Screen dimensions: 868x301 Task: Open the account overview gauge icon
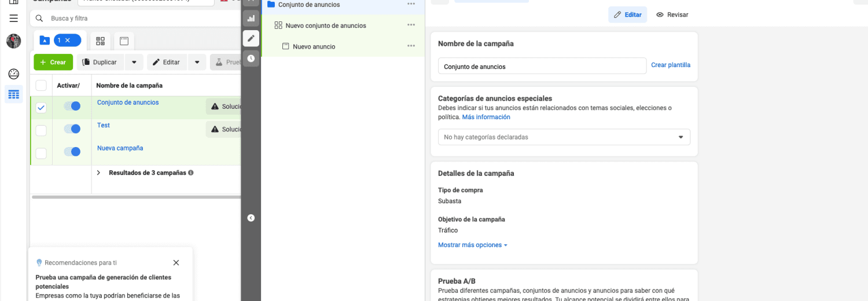pyautogui.click(x=13, y=74)
